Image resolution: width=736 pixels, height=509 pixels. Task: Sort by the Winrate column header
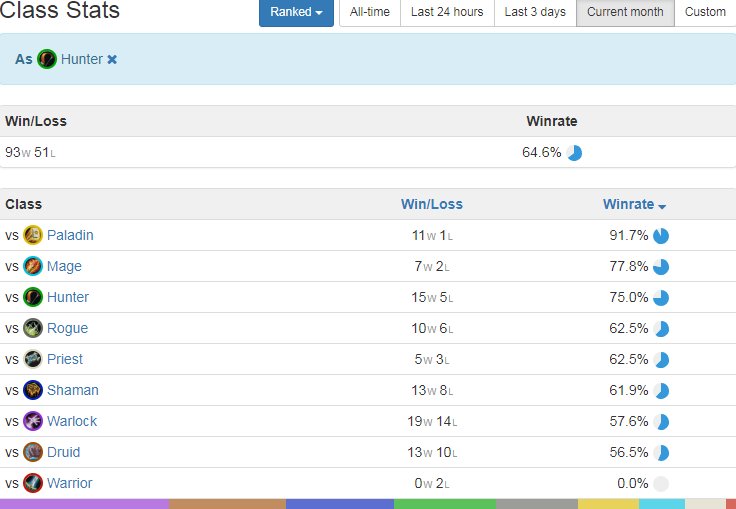click(634, 204)
